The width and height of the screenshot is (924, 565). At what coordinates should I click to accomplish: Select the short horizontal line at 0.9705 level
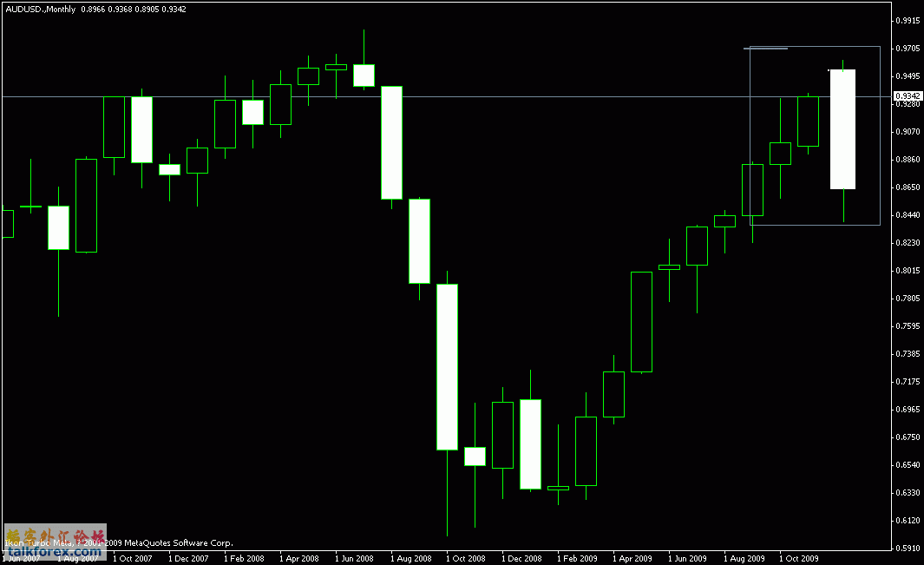coord(765,49)
